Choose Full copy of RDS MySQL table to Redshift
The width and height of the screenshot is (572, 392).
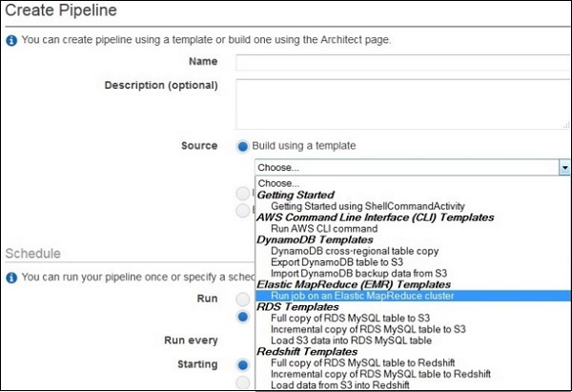(362, 363)
